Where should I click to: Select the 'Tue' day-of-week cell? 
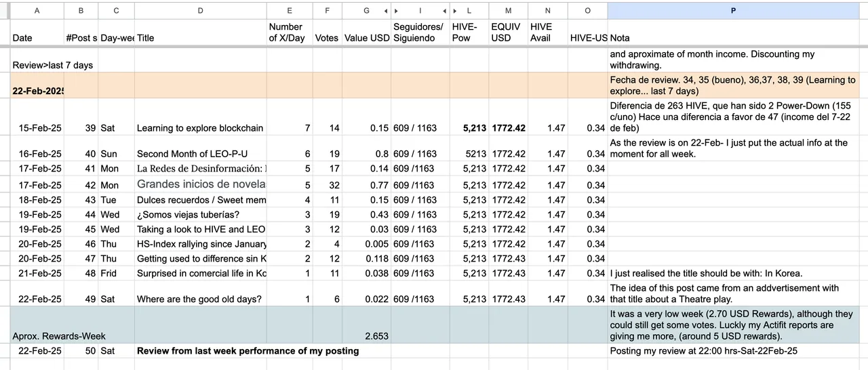pos(116,200)
